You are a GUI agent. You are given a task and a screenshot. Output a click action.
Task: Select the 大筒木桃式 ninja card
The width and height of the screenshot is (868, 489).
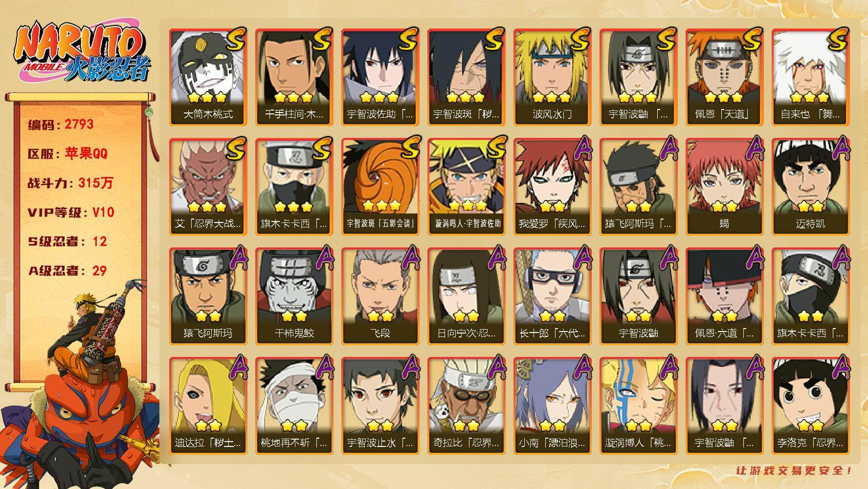208,77
